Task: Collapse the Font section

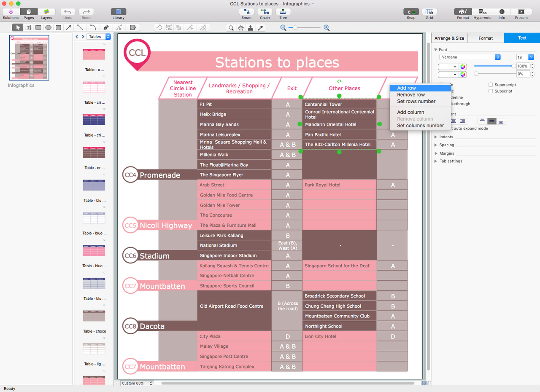Action: [x=436, y=50]
